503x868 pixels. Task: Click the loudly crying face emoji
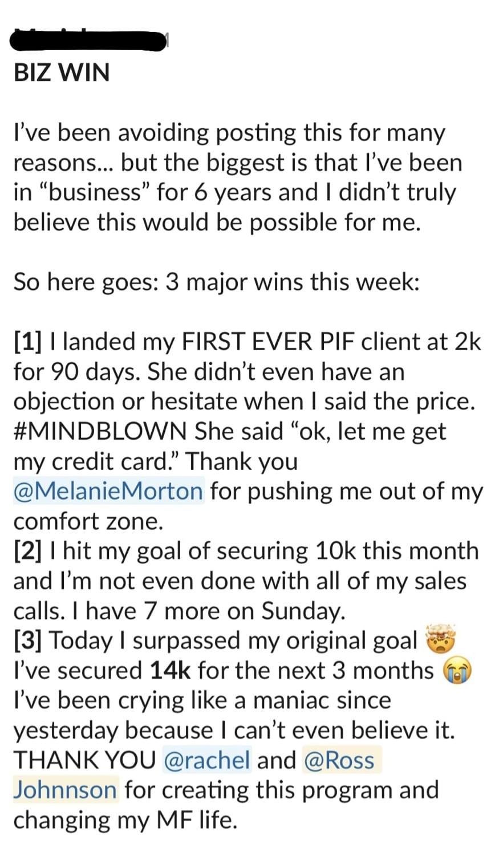pos(458,671)
